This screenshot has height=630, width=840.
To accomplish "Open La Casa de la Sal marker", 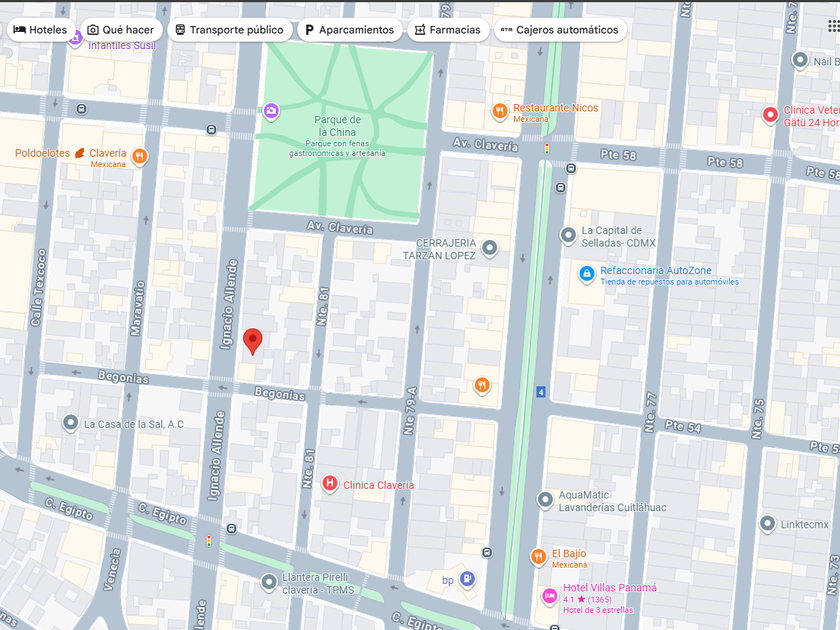I will [70, 423].
